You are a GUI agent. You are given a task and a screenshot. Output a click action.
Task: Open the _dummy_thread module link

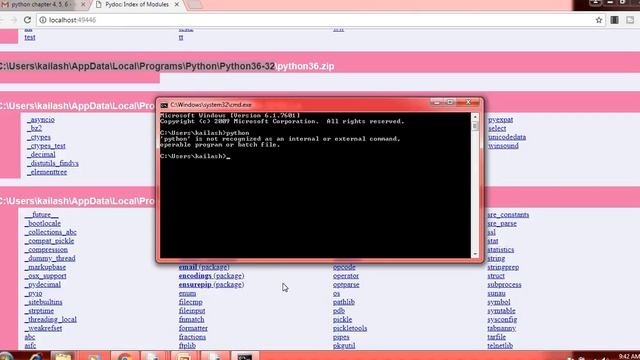click(50, 258)
